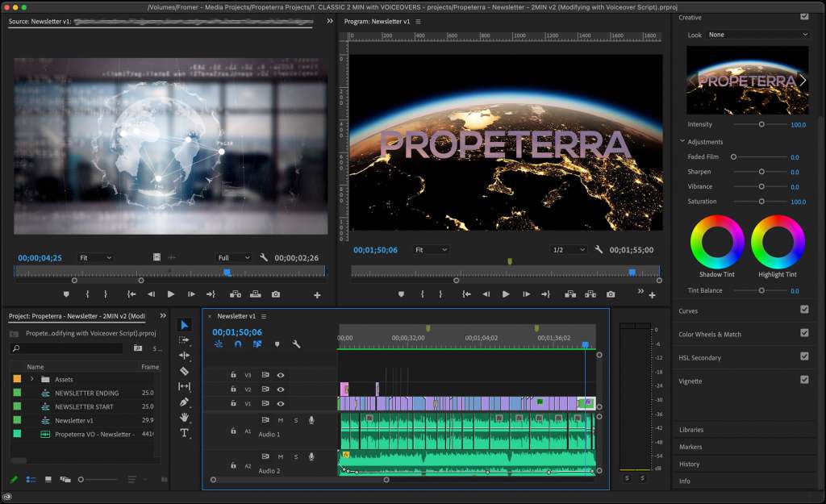Toggle the Vignette section checkbox

click(804, 379)
